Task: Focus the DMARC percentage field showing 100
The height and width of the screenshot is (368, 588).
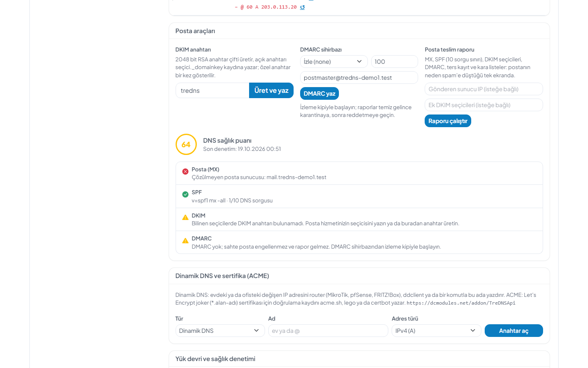Action: tap(394, 62)
